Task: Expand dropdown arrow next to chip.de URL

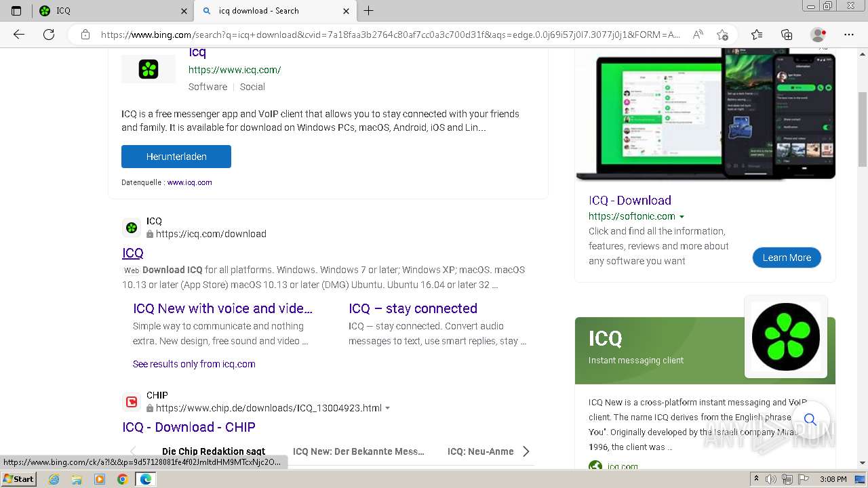Action: [388, 408]
